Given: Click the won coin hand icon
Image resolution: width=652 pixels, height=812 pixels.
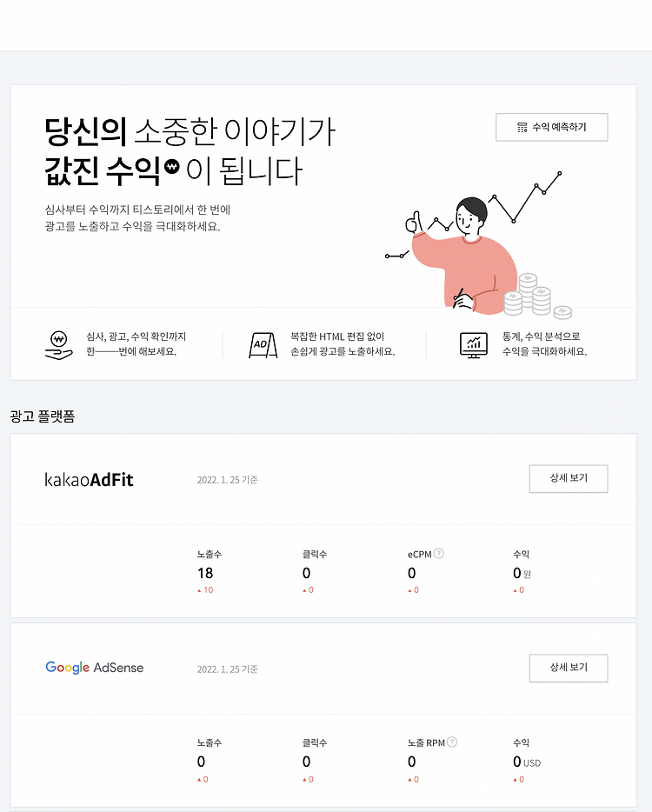Looking at the screenshot, I should click(58, 345).
